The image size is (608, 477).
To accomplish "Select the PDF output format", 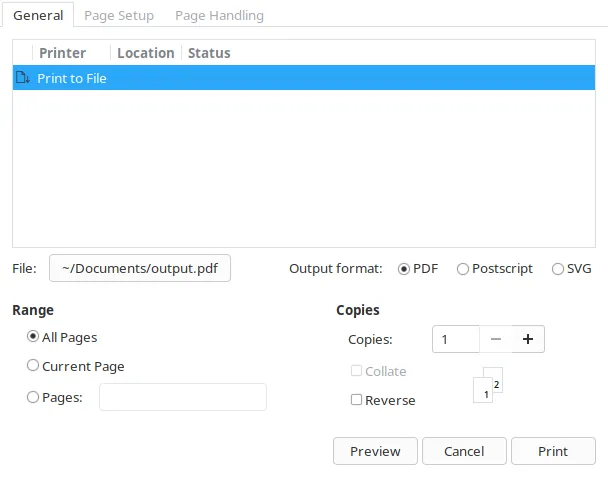I will pyautogui.click(x=404, y=269).
